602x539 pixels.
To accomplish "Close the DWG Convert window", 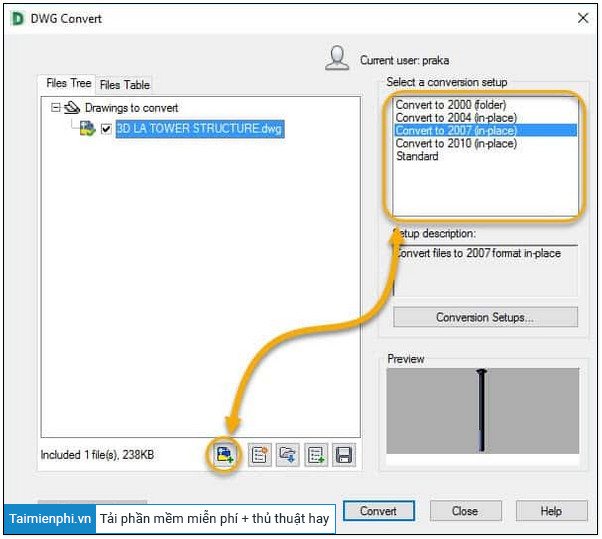I will pos(583,18).
